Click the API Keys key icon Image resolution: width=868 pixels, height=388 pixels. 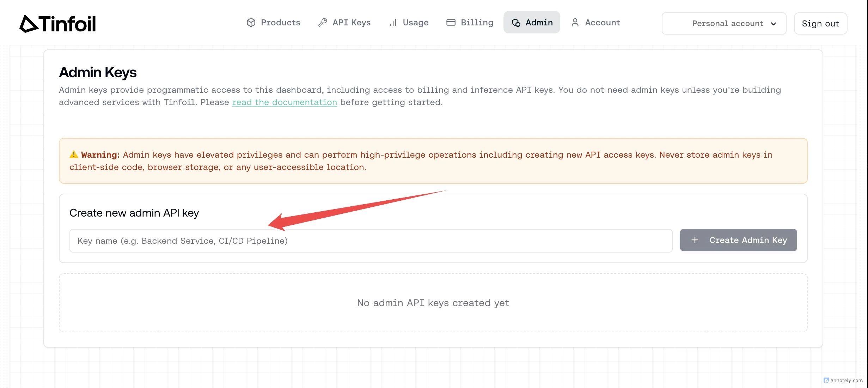[323, 23]
